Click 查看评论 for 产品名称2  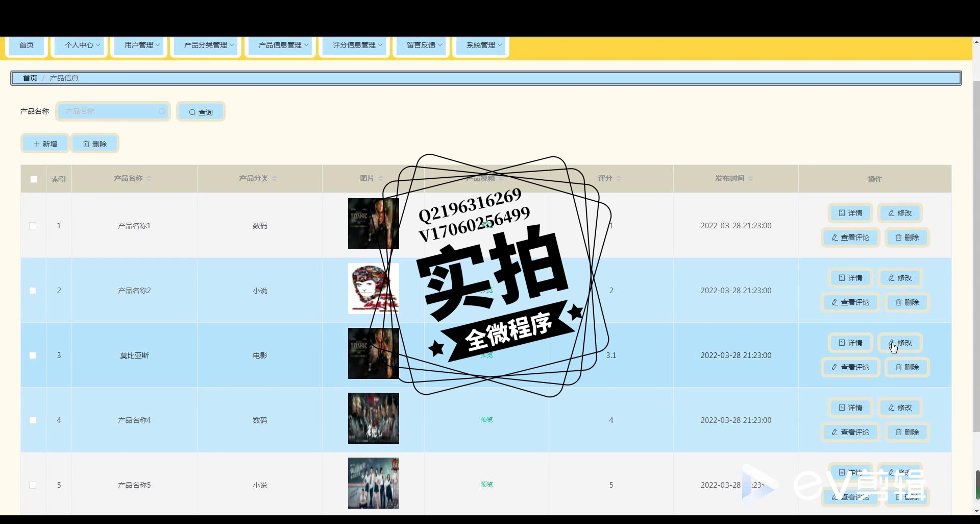point(850,302)
